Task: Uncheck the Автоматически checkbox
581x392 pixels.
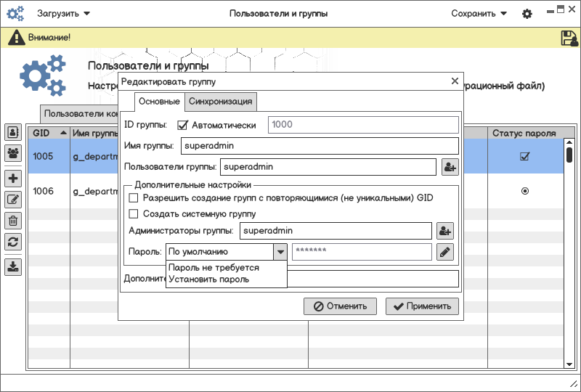Action: tap(183, 125)
